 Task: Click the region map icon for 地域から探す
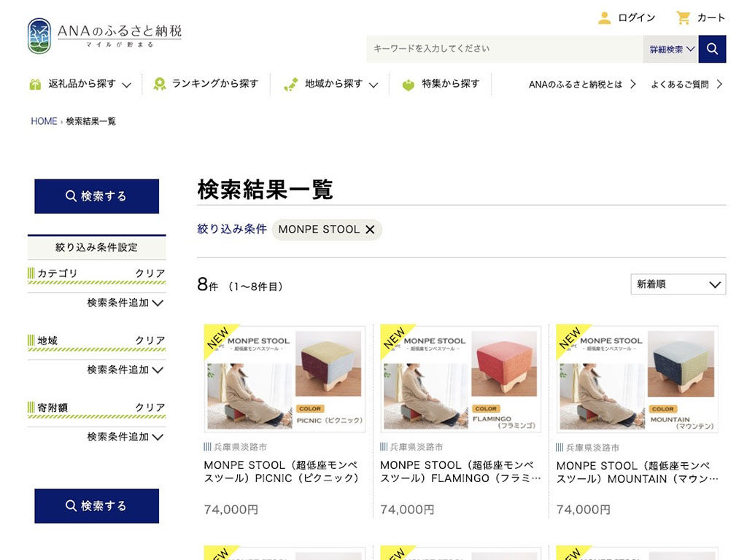[x=291, y=85]
